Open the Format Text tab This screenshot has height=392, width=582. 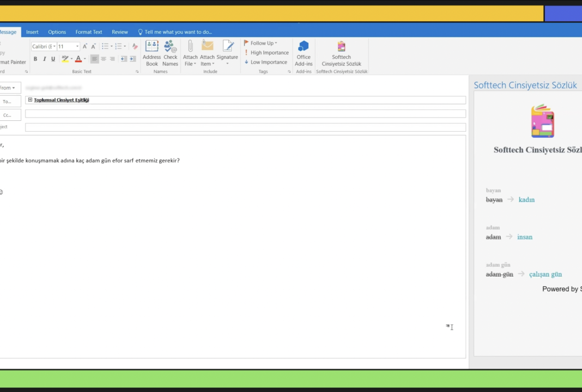pos(89,32)
